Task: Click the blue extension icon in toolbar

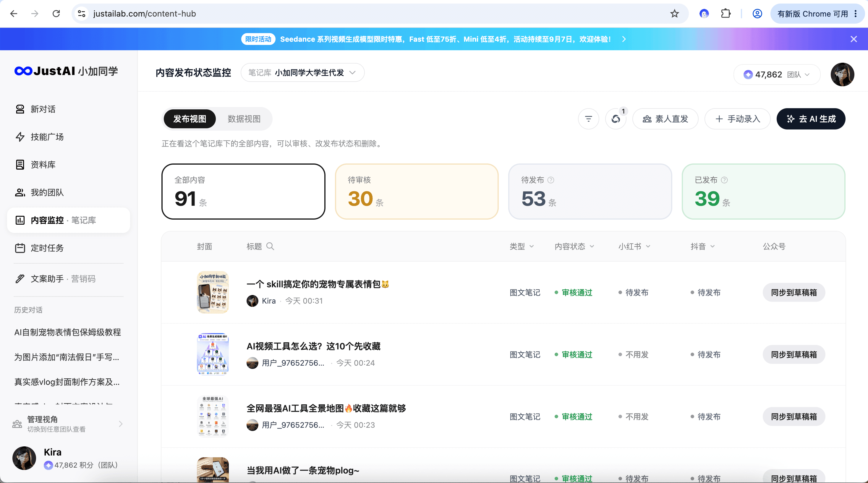Action: 704,14
